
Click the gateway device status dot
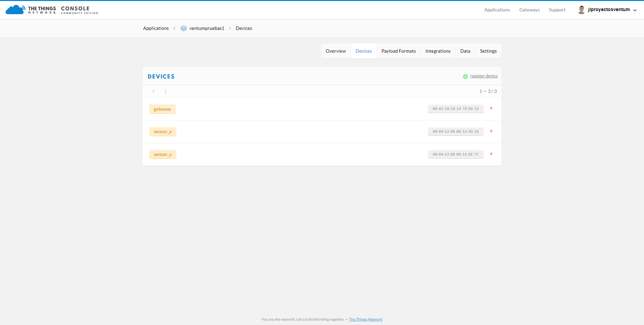point(491,108)
